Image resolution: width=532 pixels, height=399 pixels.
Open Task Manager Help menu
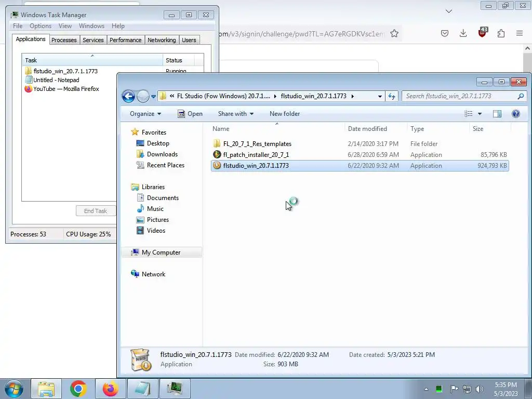(118, 26)
